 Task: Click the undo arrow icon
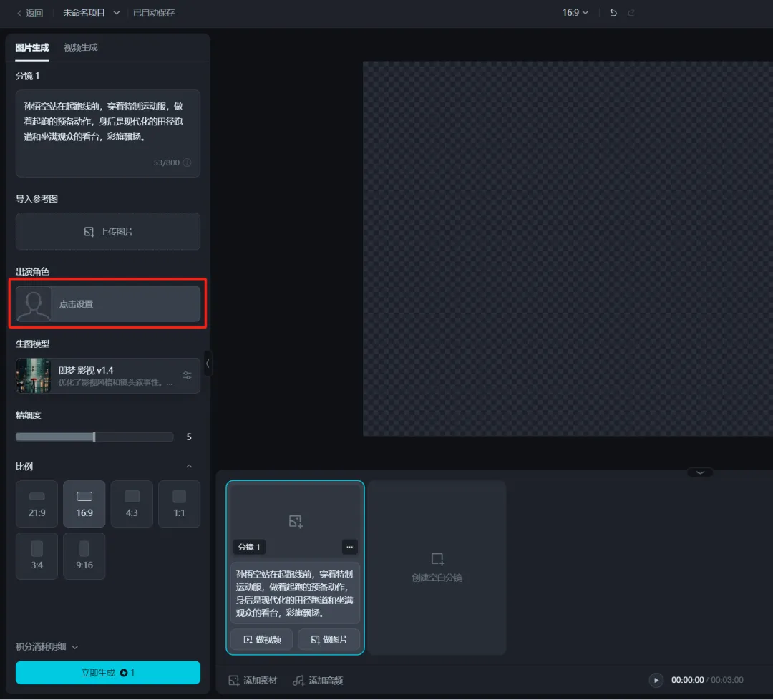click(613, 13)
